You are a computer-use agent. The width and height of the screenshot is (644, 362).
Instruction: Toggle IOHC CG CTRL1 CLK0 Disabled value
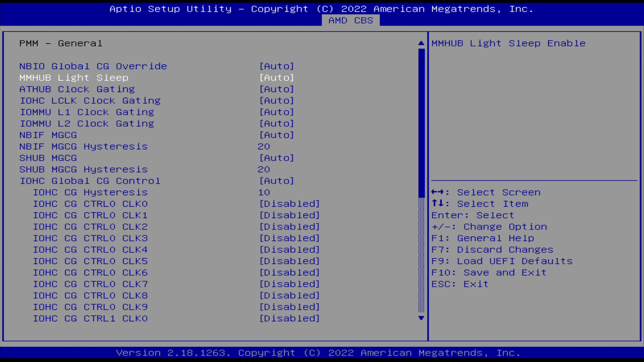(x=289, y=319)
